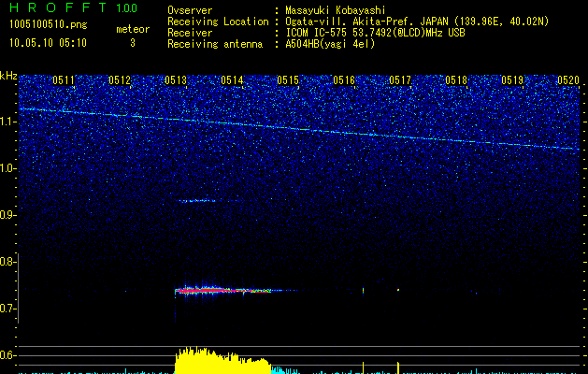588x374 pixels.
Task: Click the 0517 time marker
Action: tap(400, 80)
